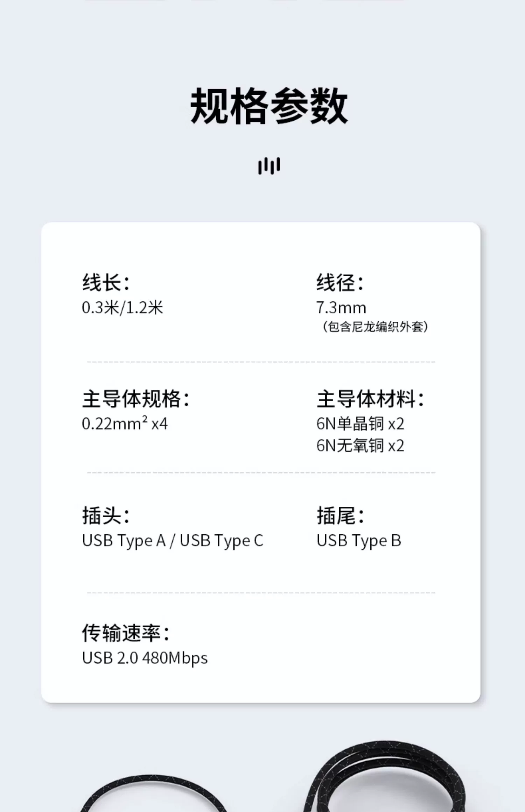Select the 主导体材料 label
Image resolution: width=525 pixels, height=812 pixels.
(x=370, y=399)
